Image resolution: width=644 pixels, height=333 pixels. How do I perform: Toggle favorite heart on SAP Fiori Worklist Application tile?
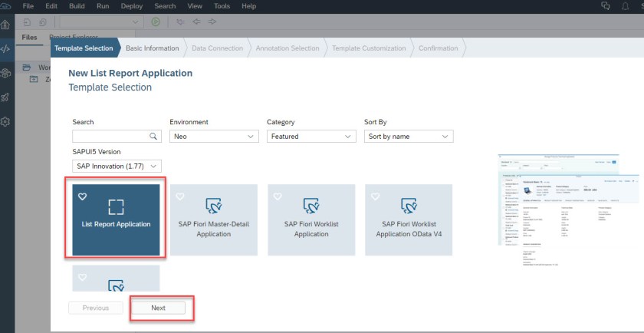pyautogui.click(x=278, y=196)
